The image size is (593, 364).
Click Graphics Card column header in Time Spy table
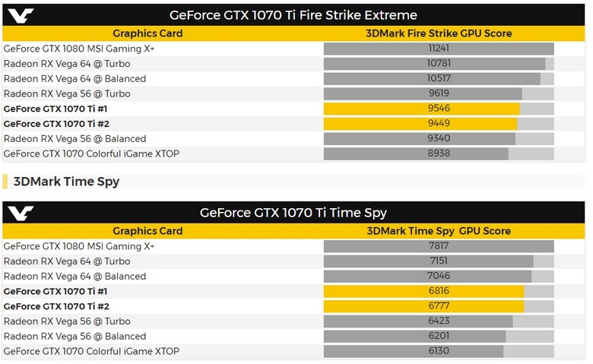click(147, 231)
